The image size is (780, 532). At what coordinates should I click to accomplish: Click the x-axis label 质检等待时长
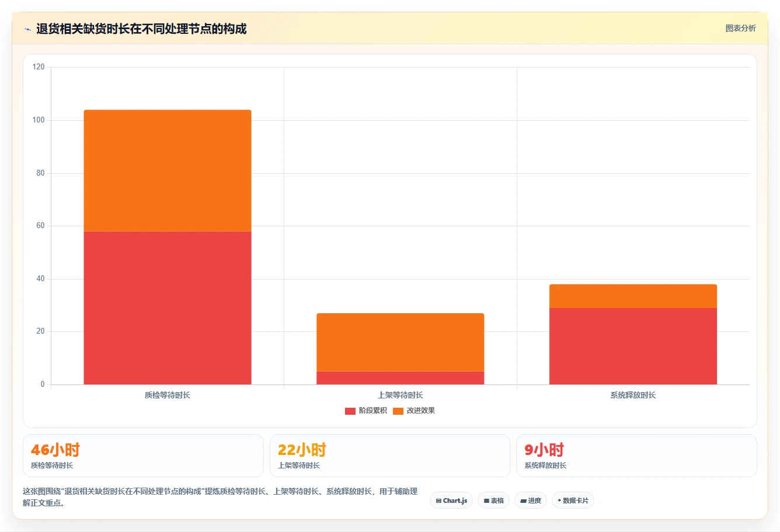click(x=168, y=395)
